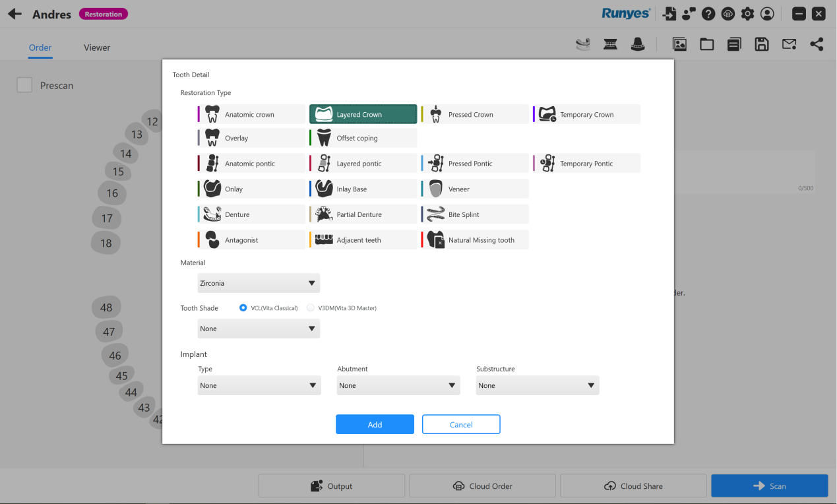Select Onlay restoration type

coord(251,189)
